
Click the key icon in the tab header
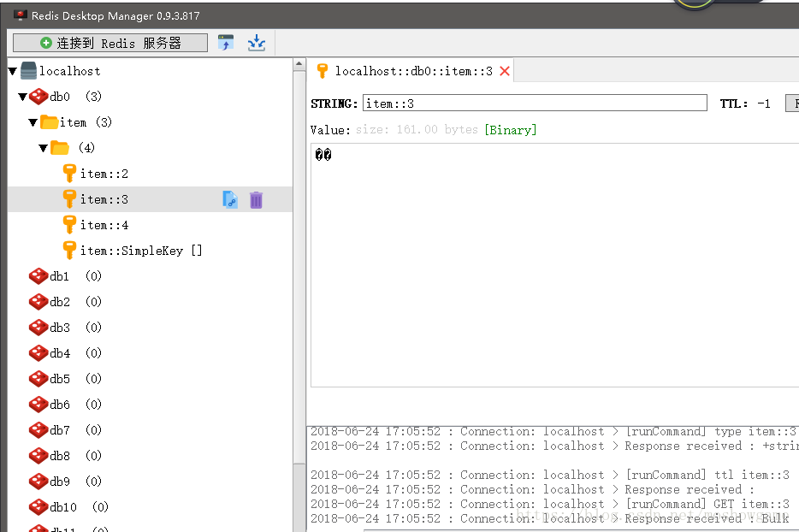click(x=322, y=71)
